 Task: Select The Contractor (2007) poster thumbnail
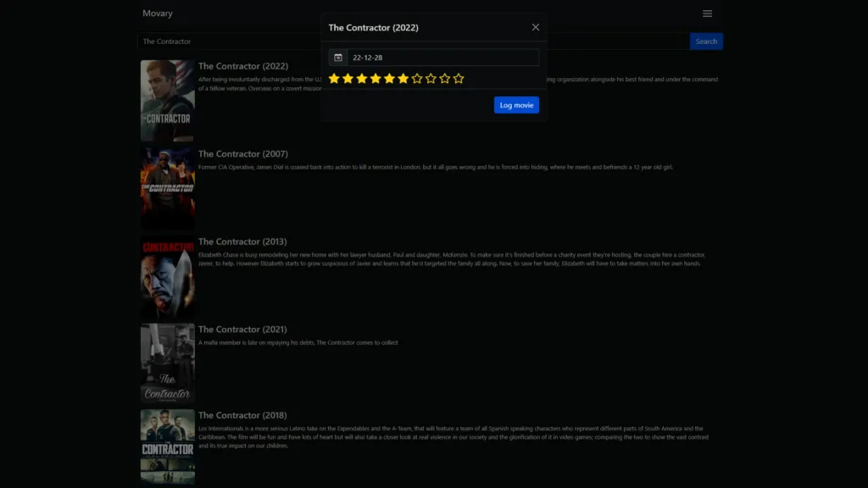(167, 188)
